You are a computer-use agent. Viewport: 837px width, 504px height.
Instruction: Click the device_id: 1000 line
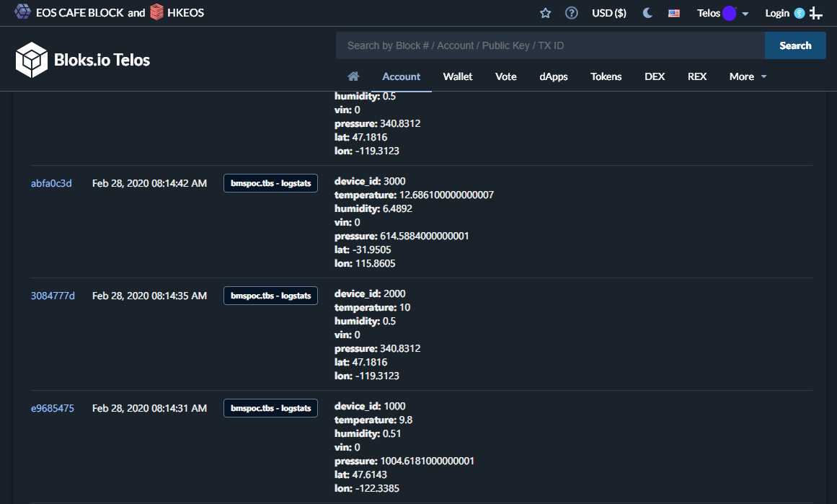(370, 406)
